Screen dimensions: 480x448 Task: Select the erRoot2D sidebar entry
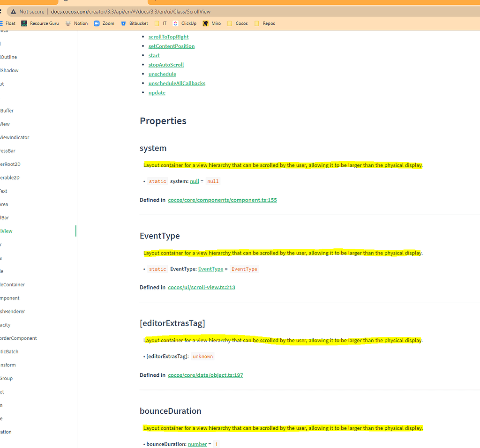click(x=10, y=164)
